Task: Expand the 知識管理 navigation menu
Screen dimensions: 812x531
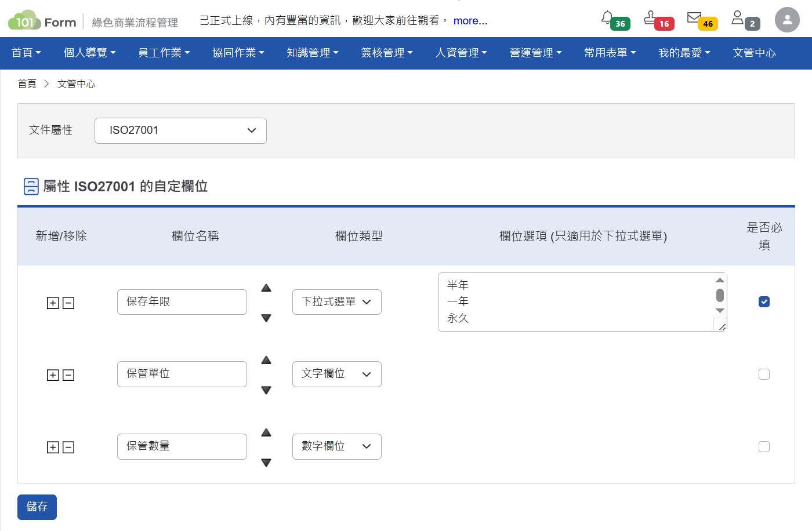Action: click(x=313, y=53)
